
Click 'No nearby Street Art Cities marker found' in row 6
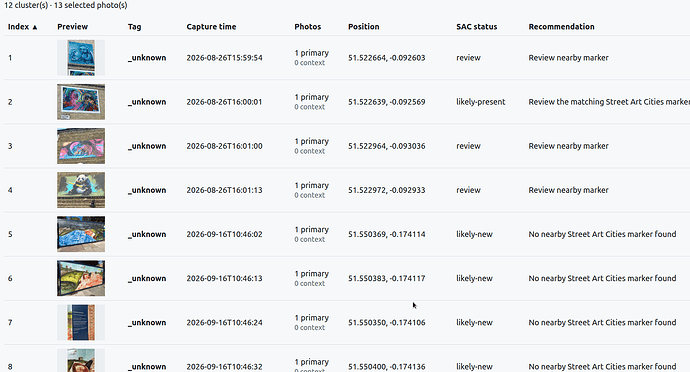pos(602,278)
